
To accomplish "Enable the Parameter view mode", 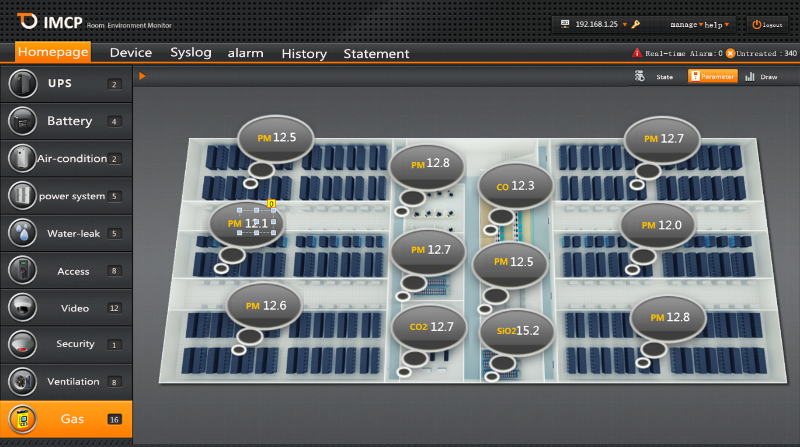I will pyautogui.click(x=712, y=76).
